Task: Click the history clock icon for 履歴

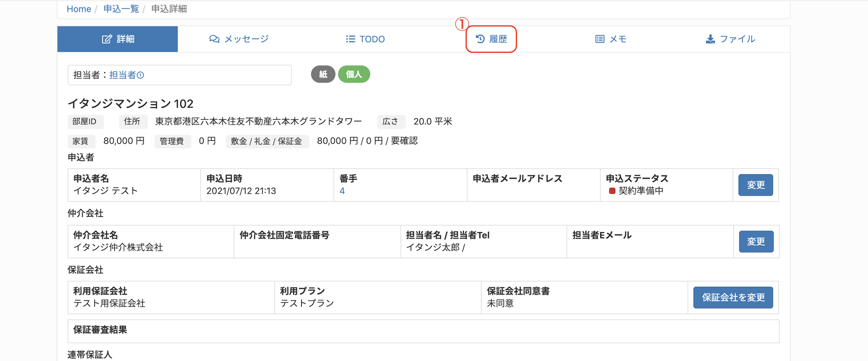Action: (x=480, y=39)
